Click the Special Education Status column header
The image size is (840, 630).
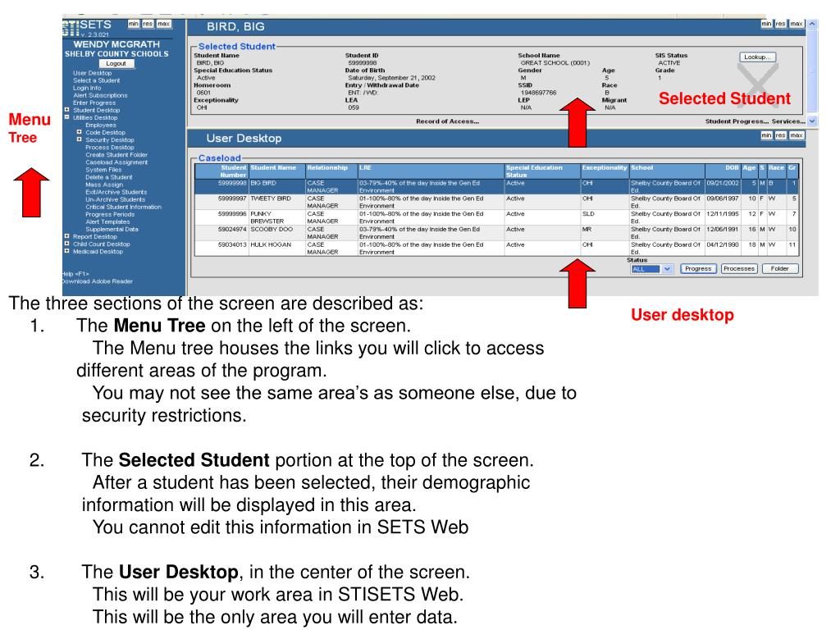click(543, 171)
